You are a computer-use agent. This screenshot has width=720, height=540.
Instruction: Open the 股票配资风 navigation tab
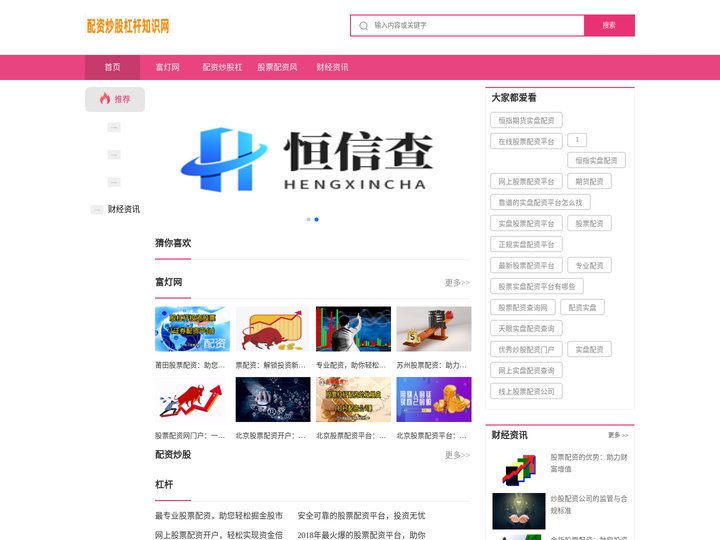tap(277, 67)
